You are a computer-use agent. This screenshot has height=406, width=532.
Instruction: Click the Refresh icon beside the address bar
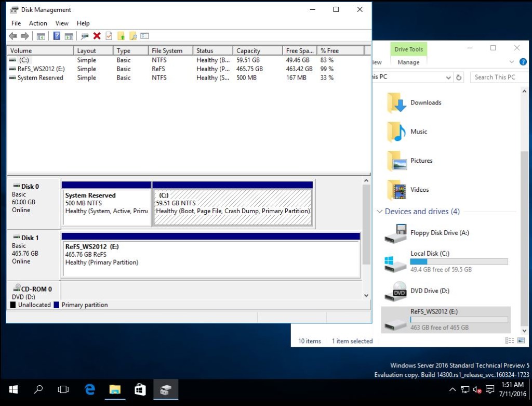pyautogui.click(x=459, y=77)
